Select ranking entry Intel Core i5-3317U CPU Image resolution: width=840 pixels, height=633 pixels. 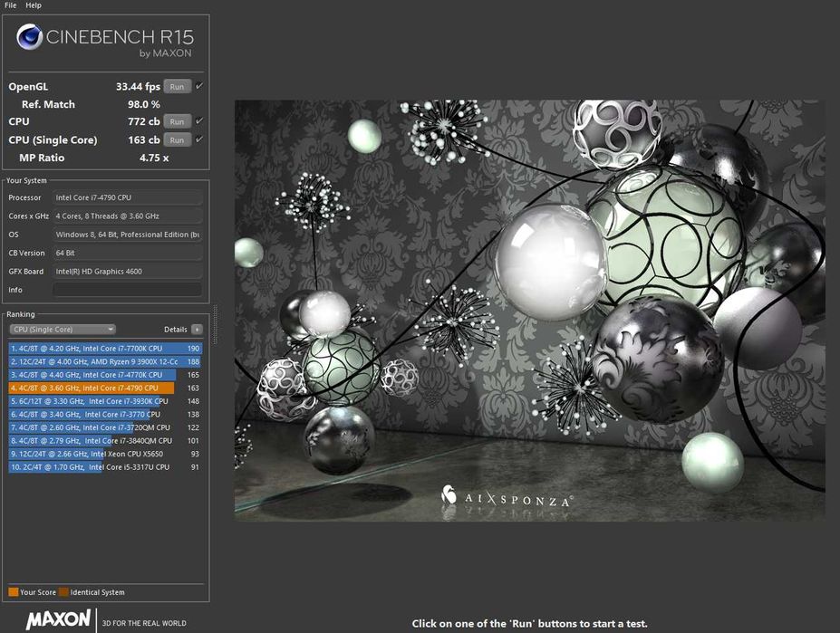[105, 467]
